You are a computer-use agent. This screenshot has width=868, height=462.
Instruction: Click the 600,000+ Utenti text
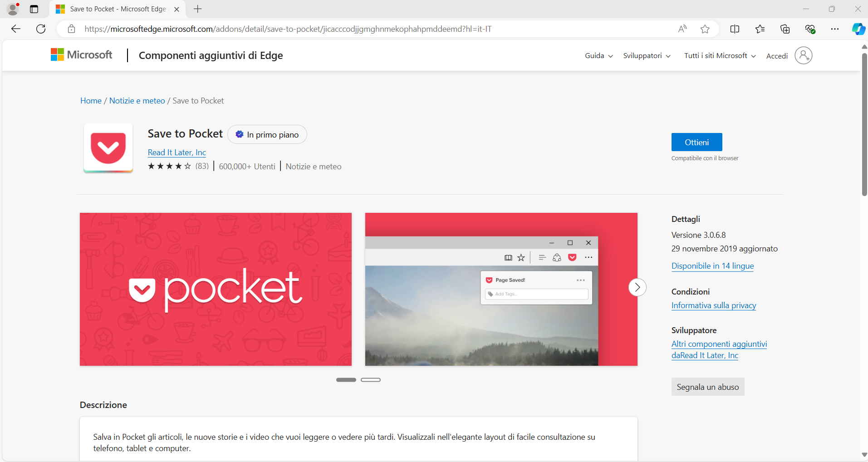point(247,167)
